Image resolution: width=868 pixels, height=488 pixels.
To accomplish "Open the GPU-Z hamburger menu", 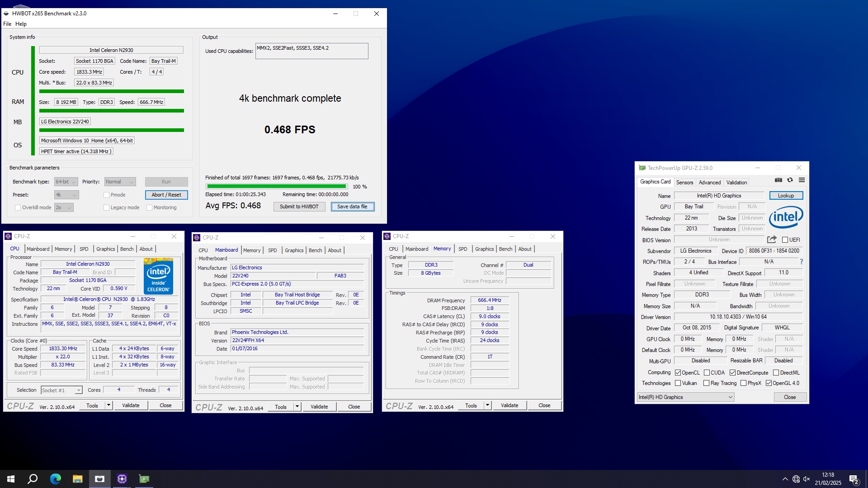I will (x=802, y=180).
